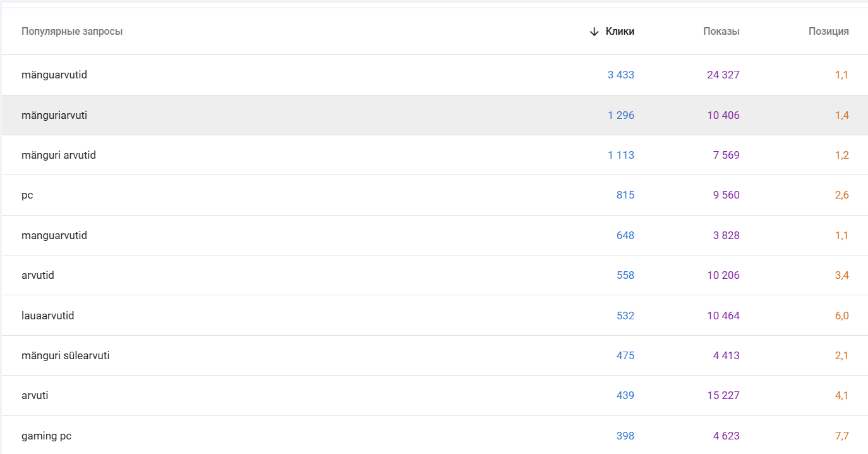Open the lauaarvutid query
The height and width of the screenshot is (454, 868).
tap(48, 316)
